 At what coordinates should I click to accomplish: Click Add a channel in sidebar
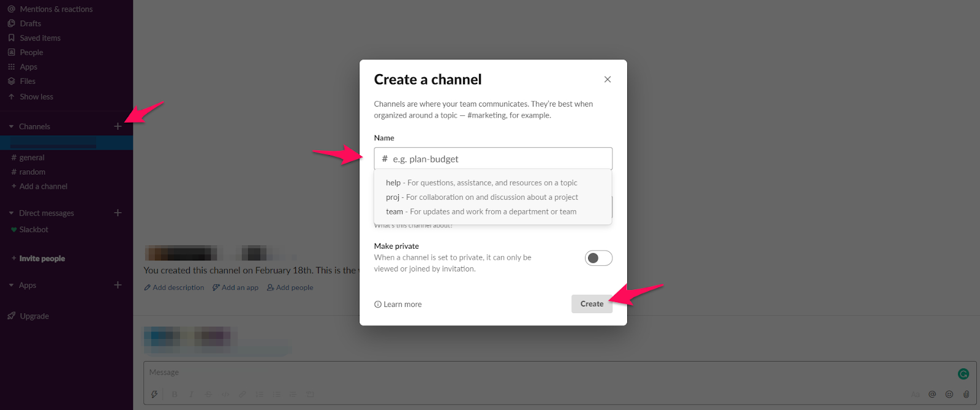(39, 186)
